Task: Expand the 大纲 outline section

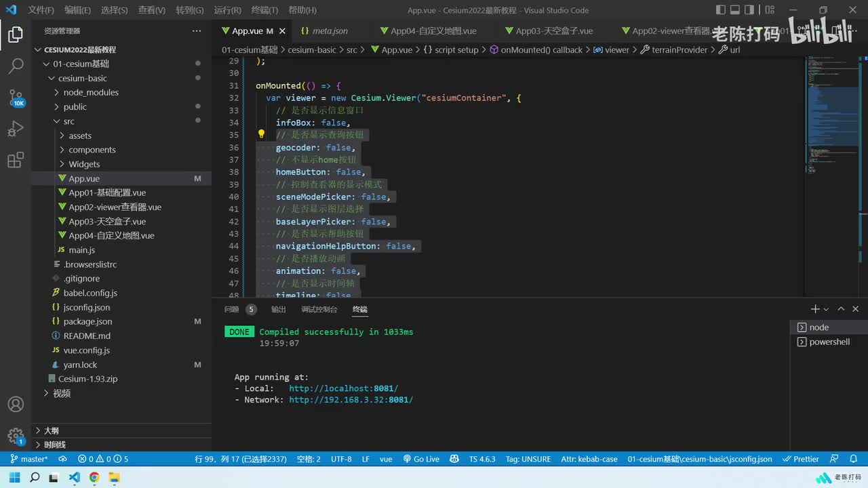Action: coord(51,430)
